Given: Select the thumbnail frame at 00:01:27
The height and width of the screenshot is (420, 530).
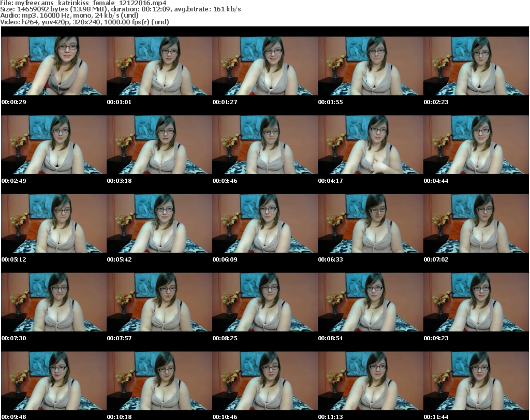Looking at the screenshot, I should (265, 66).
